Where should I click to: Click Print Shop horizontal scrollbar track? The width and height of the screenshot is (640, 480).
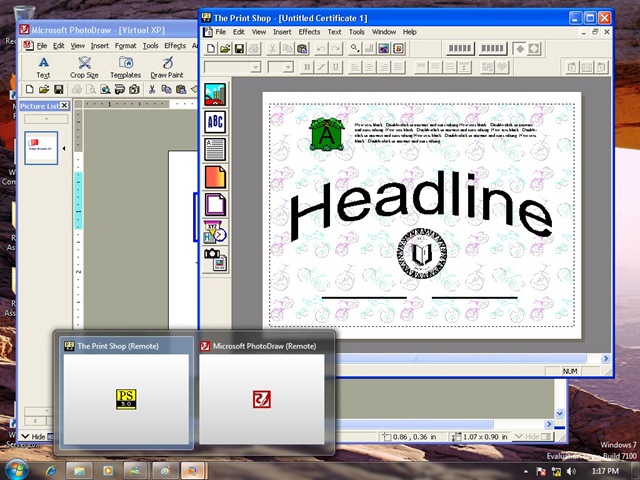(461, 359)
